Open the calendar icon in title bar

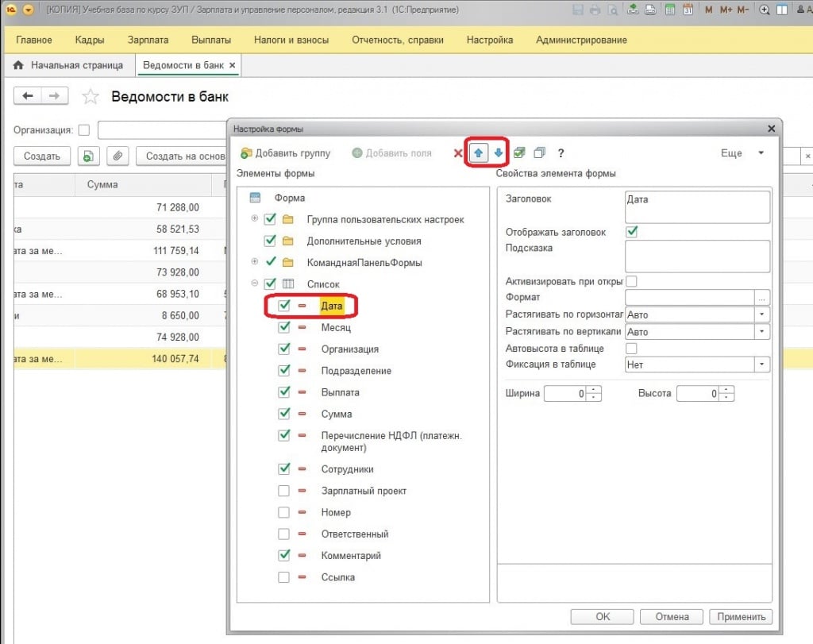click(688, 10)
